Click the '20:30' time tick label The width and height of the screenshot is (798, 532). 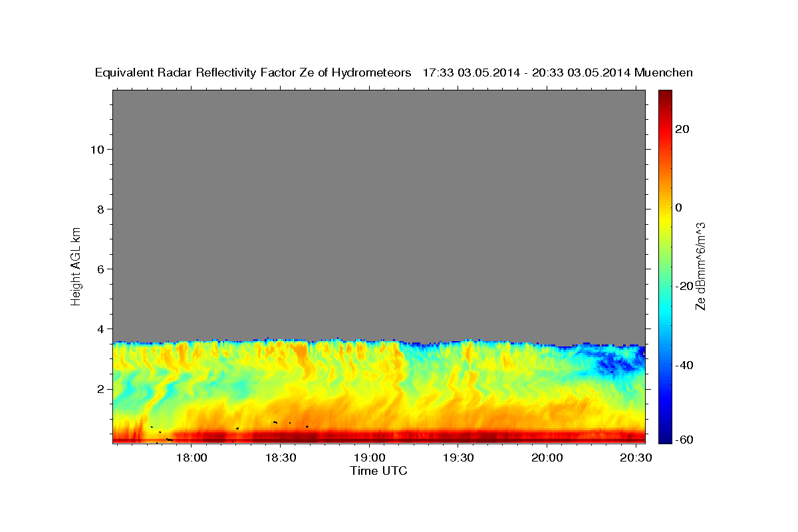(635, 458)
